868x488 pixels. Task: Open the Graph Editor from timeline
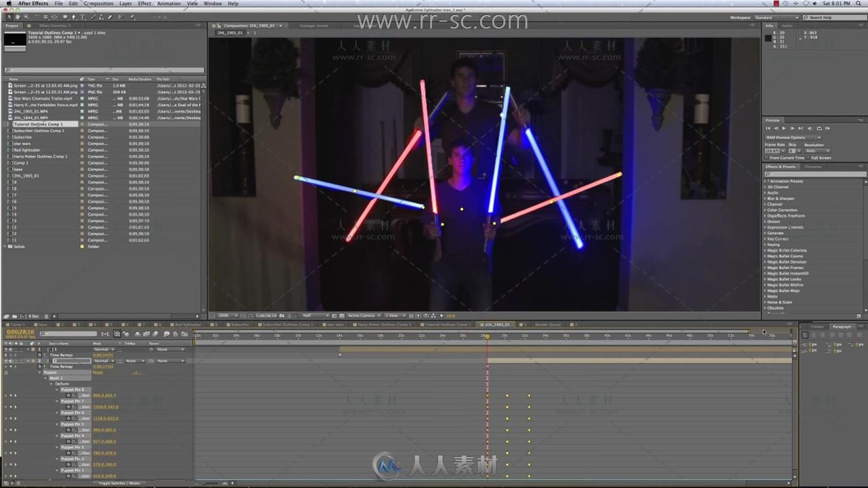coord(184,333)
